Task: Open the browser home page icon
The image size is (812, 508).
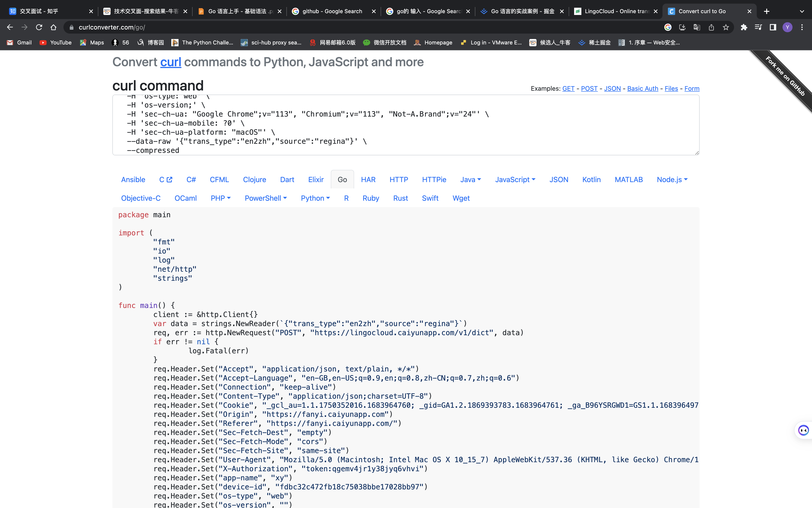Action: click(x=53, y=27)
